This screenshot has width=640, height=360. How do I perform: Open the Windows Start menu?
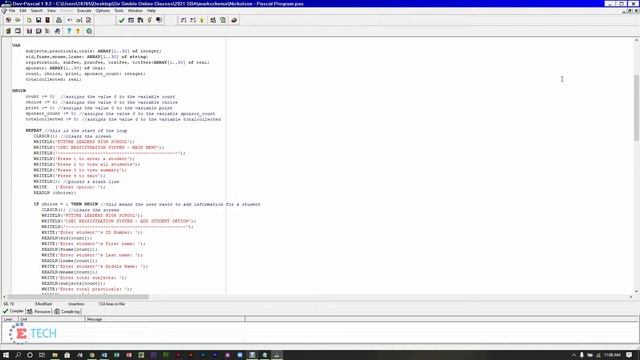click(x=6, y=355)
